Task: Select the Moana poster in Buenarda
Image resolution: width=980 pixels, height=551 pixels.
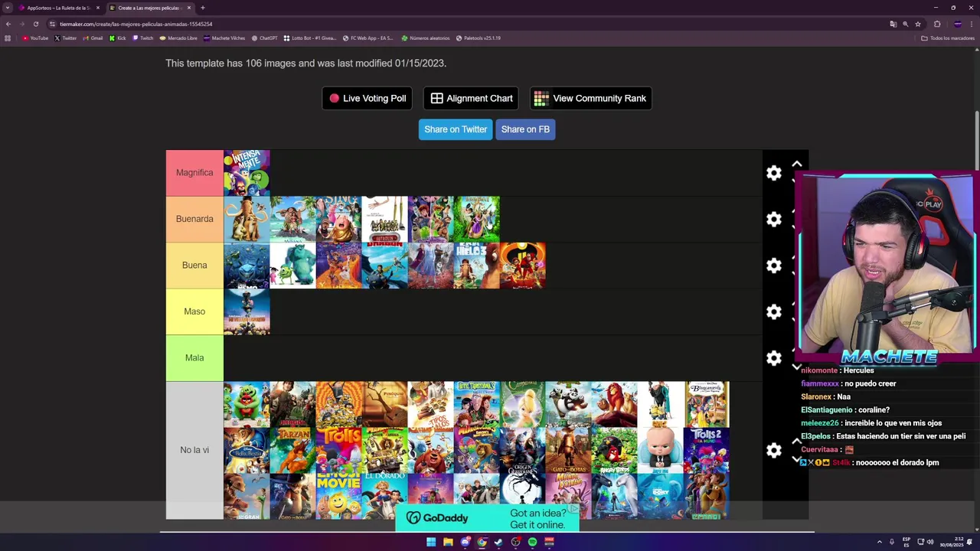Action: (x=292, y=219)
